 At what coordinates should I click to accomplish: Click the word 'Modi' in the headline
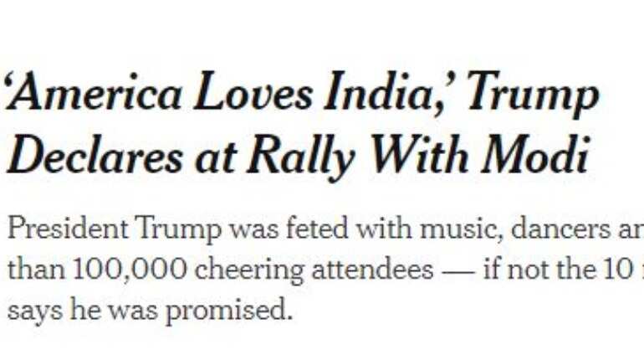tap(536, 155)
